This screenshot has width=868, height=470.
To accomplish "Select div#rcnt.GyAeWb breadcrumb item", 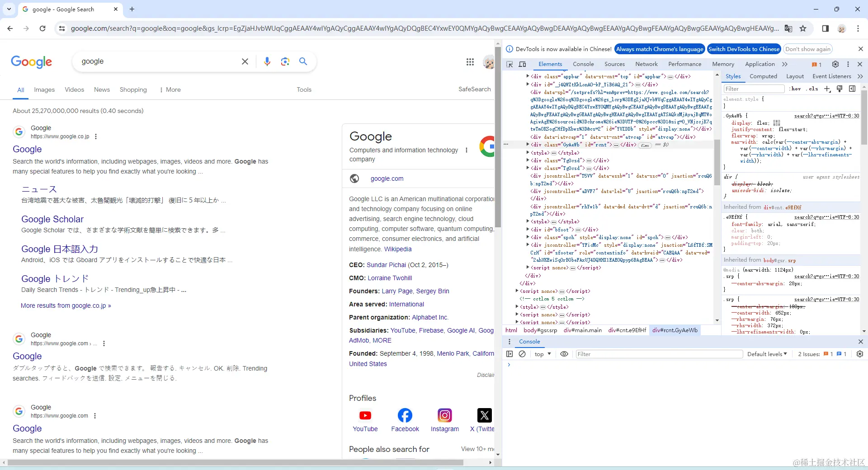I will [675, 330].
